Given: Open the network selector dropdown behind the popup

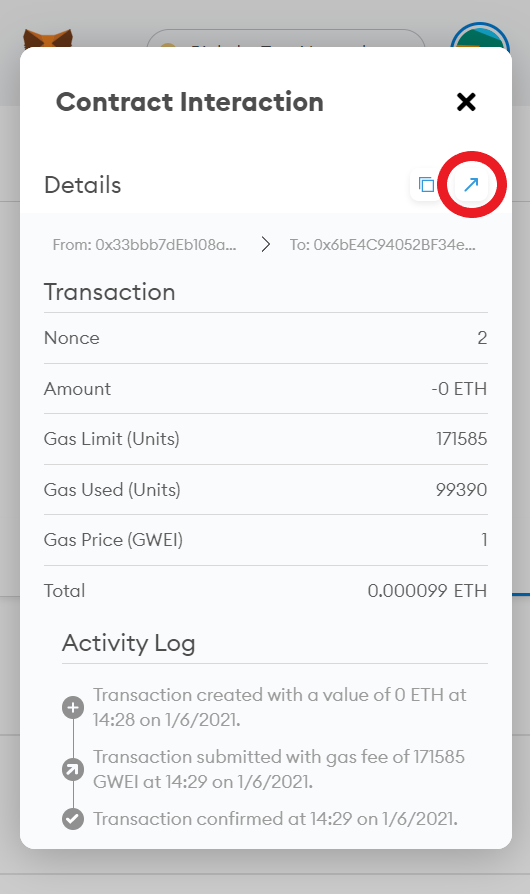Looking at the screenshot, I should click(286, 39).
